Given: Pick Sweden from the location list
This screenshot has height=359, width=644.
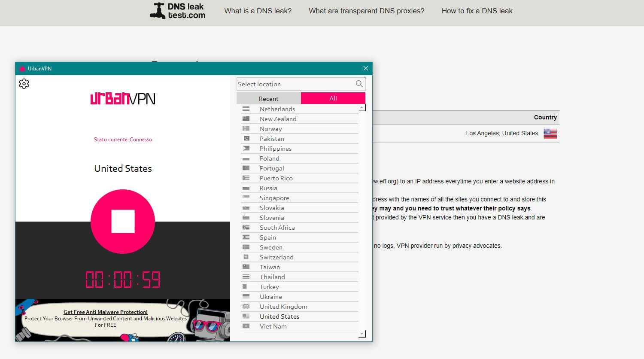Looking at the screenshot, I should [x=300, y=247].
